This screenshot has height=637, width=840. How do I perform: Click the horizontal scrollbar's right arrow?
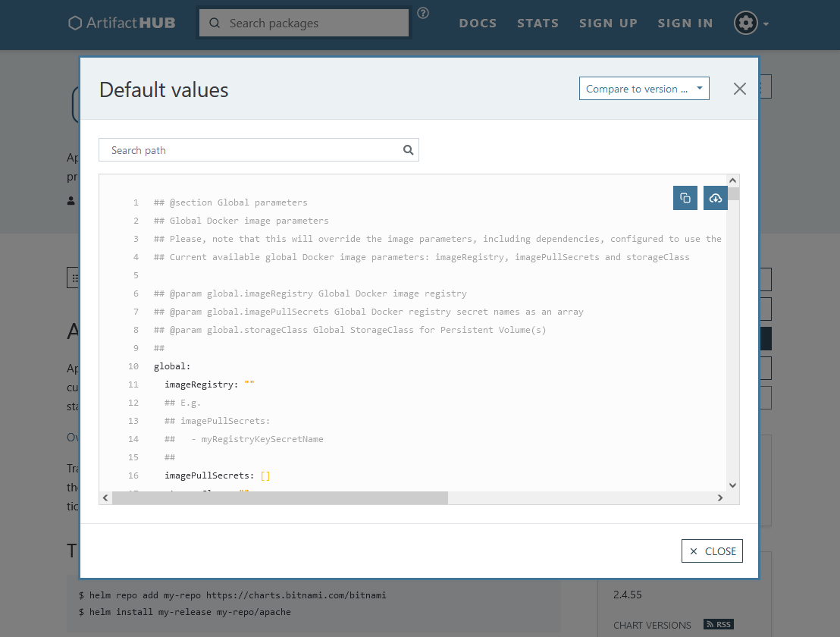(720, 498)
